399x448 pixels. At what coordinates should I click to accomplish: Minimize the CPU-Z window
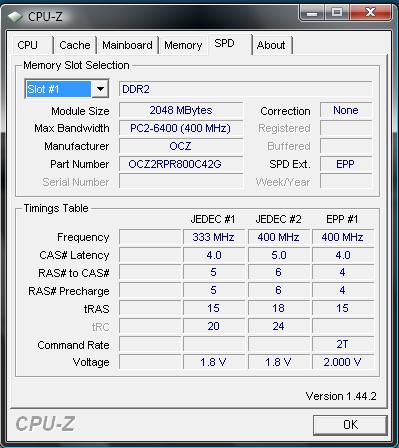click(312, 13)
